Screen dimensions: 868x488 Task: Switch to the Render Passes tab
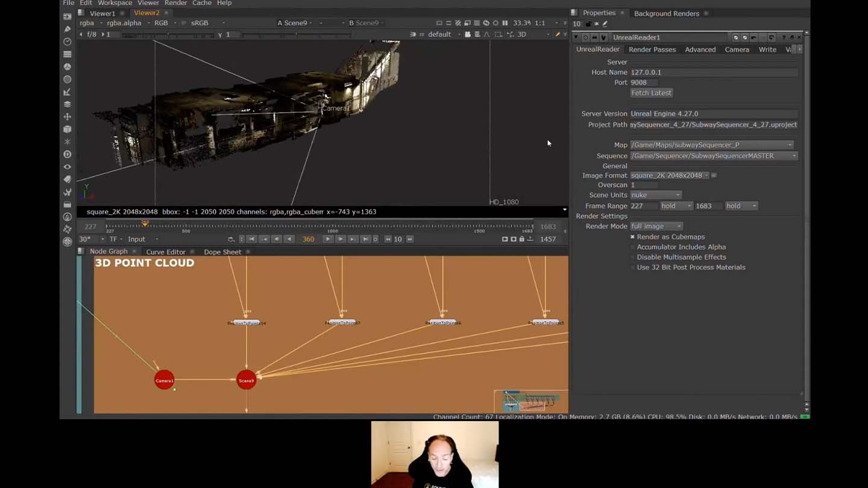[652, 49]
